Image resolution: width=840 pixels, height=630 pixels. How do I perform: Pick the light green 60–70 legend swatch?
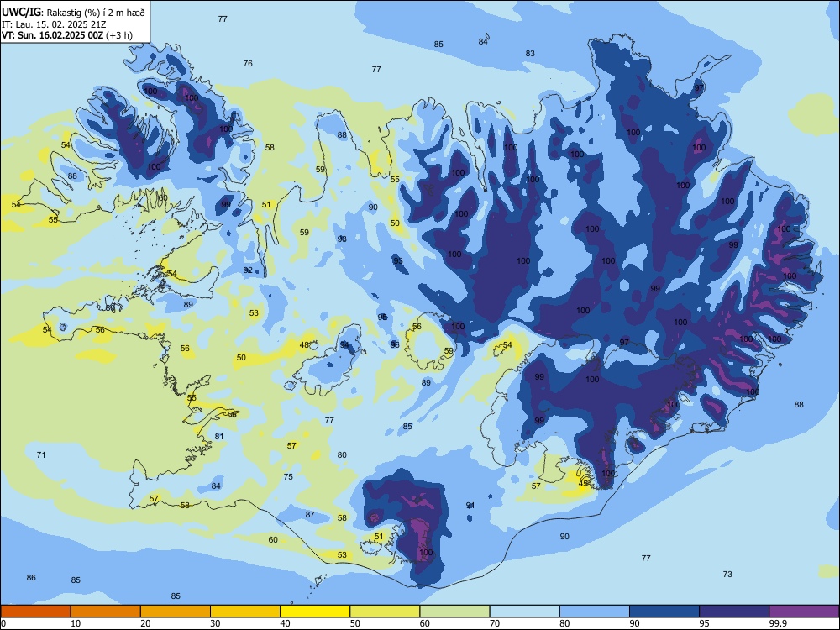tap(454, 612)
